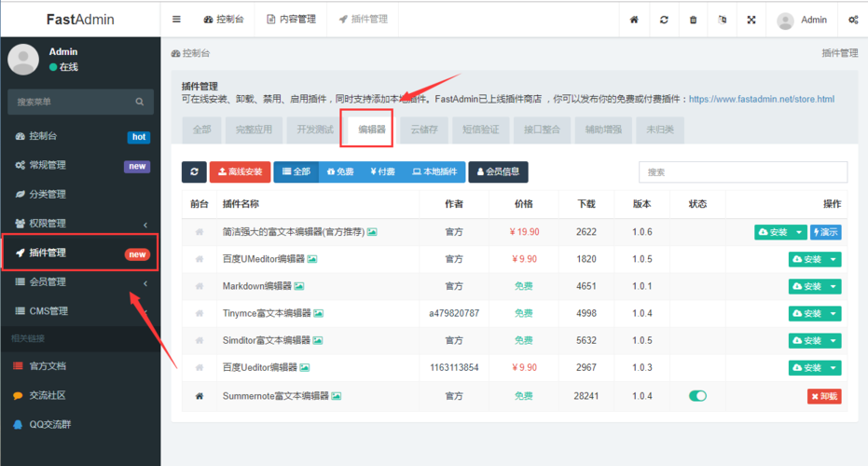Reload the plugin table with refresh button
Screen dimensions: 868x466
tap(194, 171)
